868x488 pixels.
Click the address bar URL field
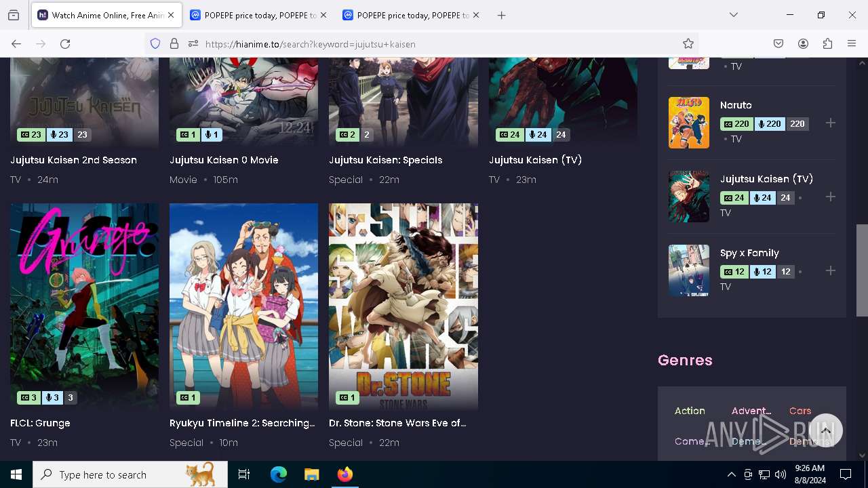tap(439, 44)
